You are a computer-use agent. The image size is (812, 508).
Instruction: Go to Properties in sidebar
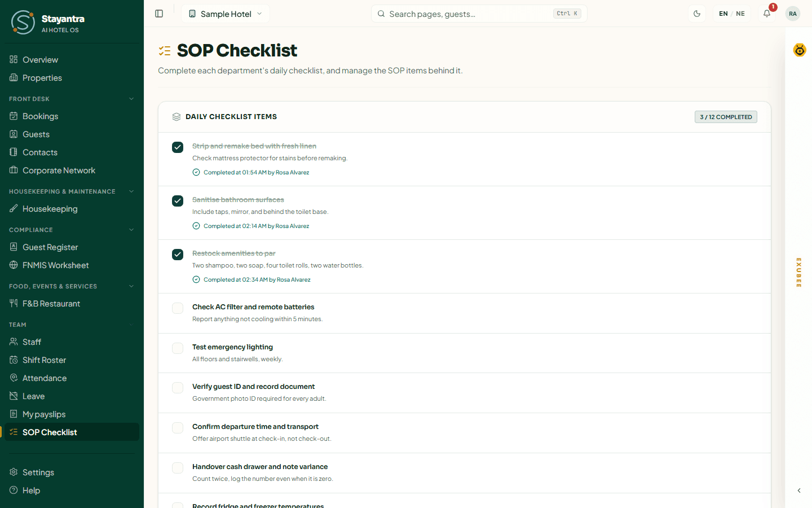pyautogui.click(x=72, y=78)
